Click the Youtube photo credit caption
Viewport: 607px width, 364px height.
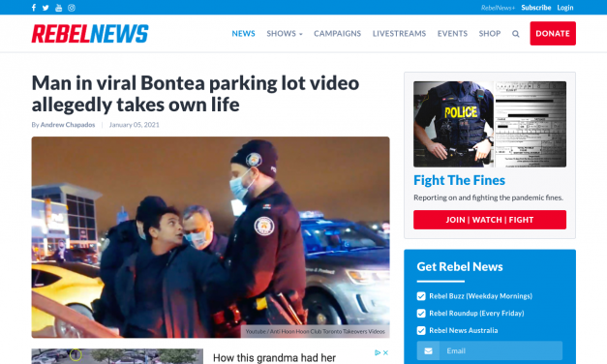[x=315, y=331]
